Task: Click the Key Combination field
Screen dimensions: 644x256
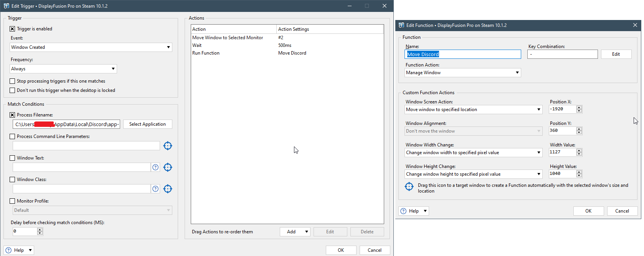Action: pos(563,54)
